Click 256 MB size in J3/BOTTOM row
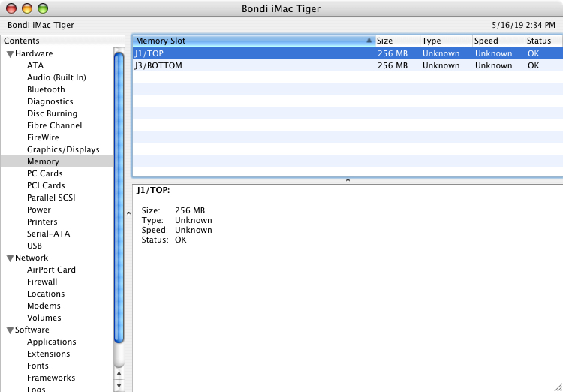 [393, 65]
